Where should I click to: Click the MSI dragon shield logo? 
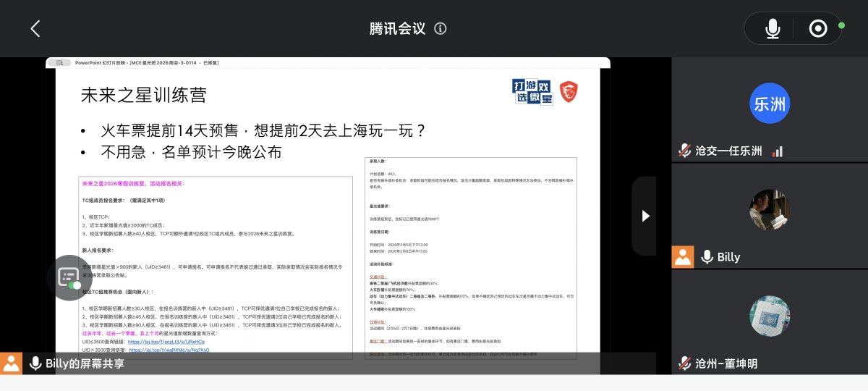(x=569, y=92)
